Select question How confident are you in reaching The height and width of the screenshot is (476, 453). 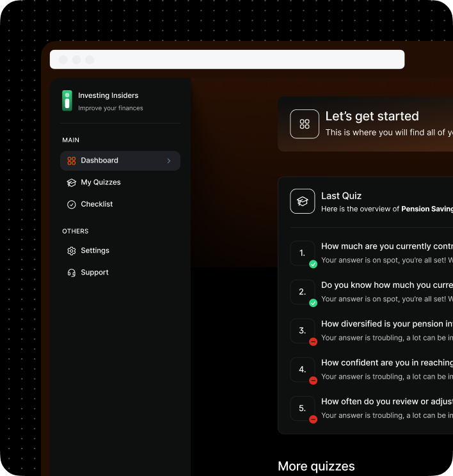point(387,363)
